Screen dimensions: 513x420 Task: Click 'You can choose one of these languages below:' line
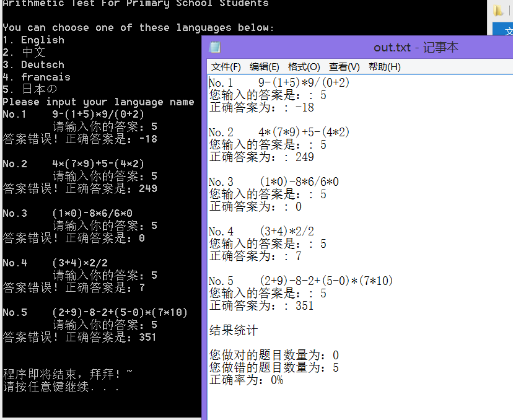point(138,27)
